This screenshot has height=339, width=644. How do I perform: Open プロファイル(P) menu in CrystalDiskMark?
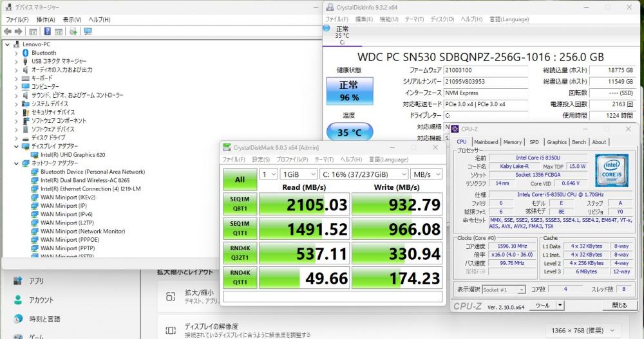tap(292, 160)
